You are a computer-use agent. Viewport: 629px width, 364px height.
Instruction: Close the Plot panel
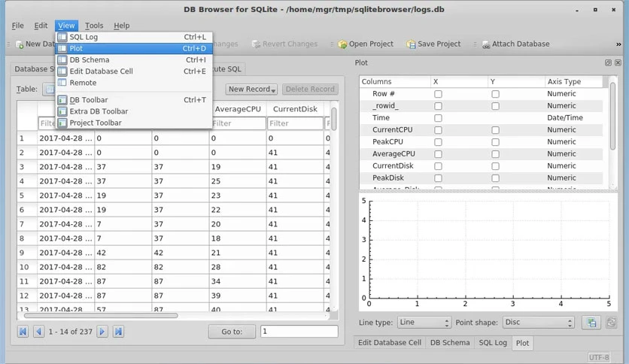[x=618, y=62]
